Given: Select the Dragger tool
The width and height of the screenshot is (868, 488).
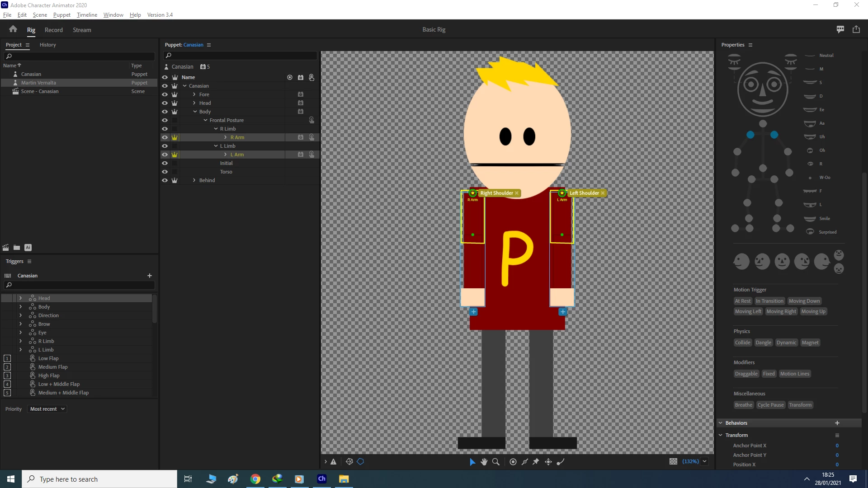Looking at the screenshot, I should [548, 462].
